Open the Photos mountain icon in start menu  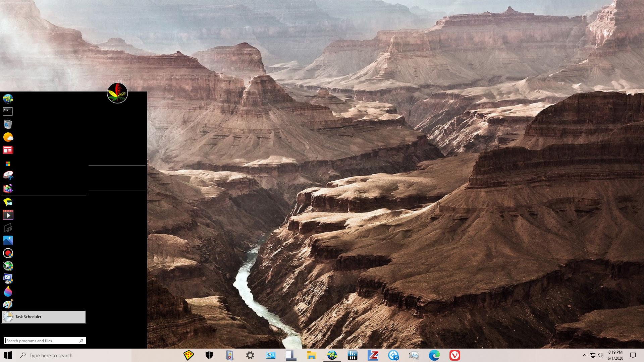(x=8, y=240)
